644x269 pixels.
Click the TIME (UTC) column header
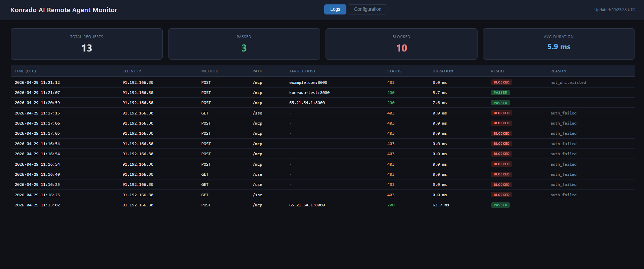click(x=25, y=71)
